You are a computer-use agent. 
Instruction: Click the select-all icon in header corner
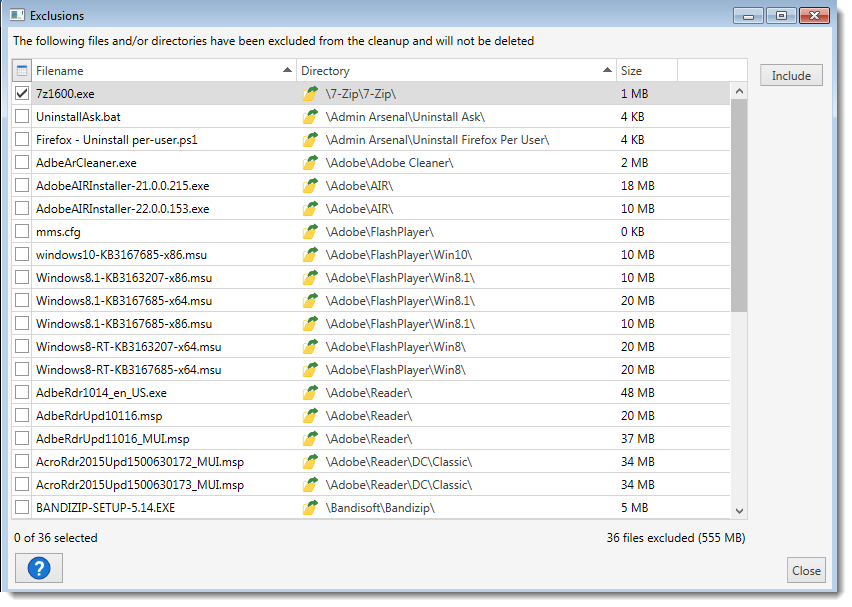[22, 71]
